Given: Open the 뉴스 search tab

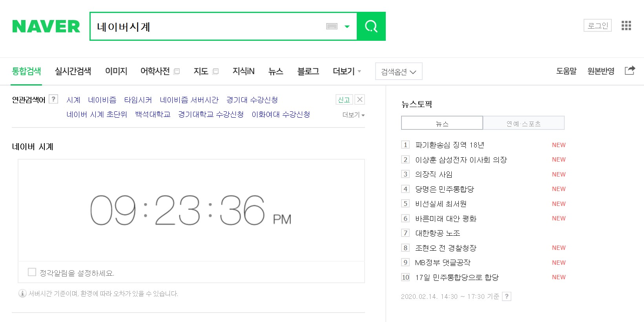Looking at the screenshot, I should (276, 71).
